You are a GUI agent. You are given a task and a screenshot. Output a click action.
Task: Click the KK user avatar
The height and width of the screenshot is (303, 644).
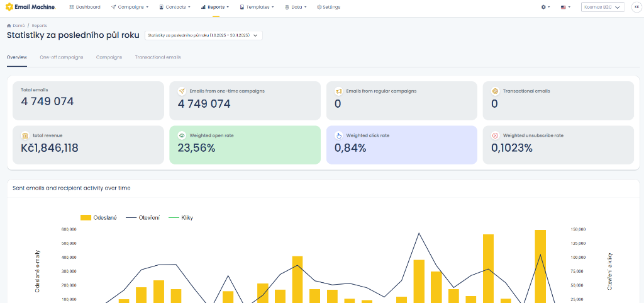[x=636, y=7]
